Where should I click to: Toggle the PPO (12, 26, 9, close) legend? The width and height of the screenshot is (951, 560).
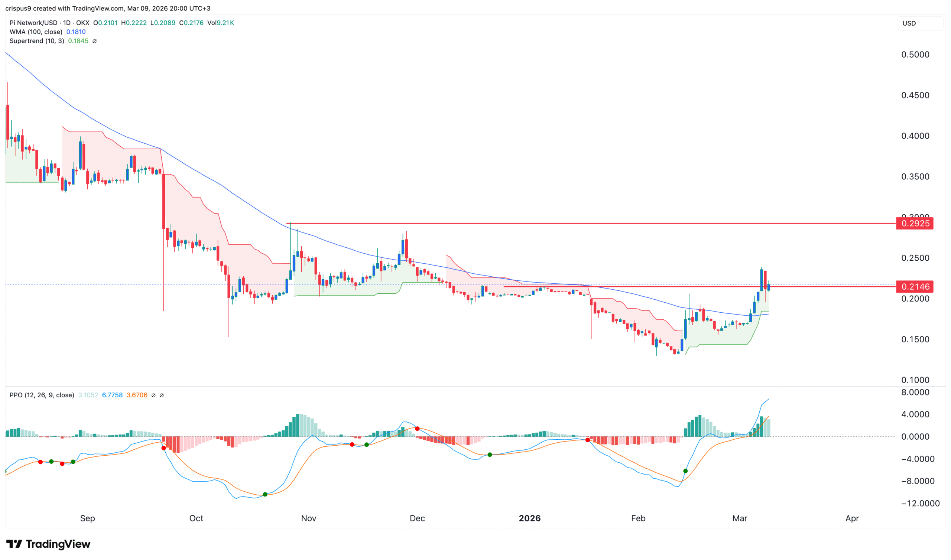(x=42, y=395)
